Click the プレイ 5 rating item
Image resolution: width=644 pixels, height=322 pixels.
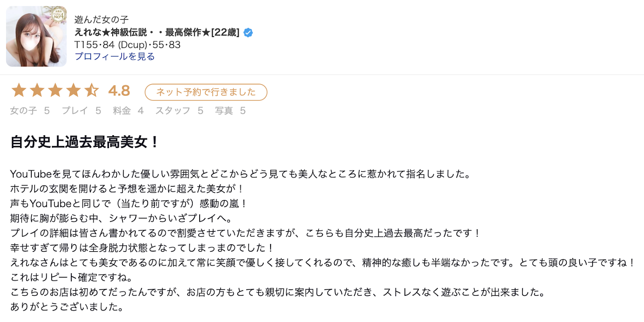click(81, 111)
